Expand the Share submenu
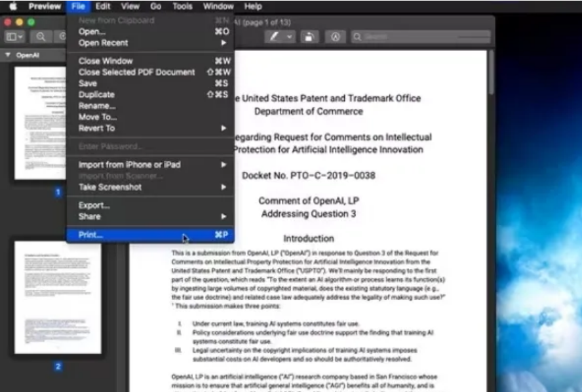Screen dimensions: 582x392 coord(150,216)
